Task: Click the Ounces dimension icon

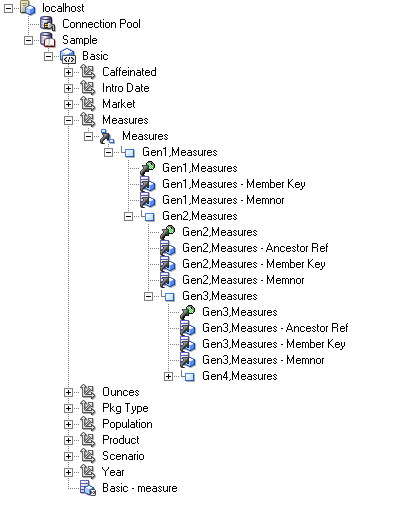Action: [x=88, y=392]
